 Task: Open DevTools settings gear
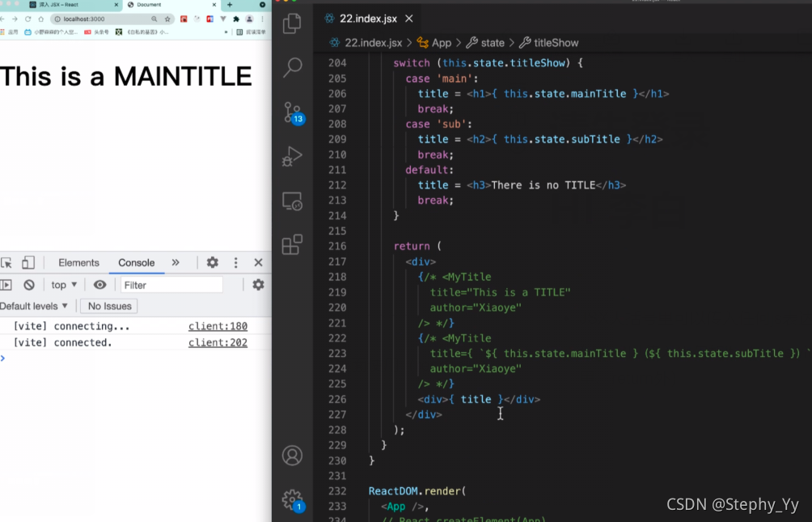tap(213, 263)
